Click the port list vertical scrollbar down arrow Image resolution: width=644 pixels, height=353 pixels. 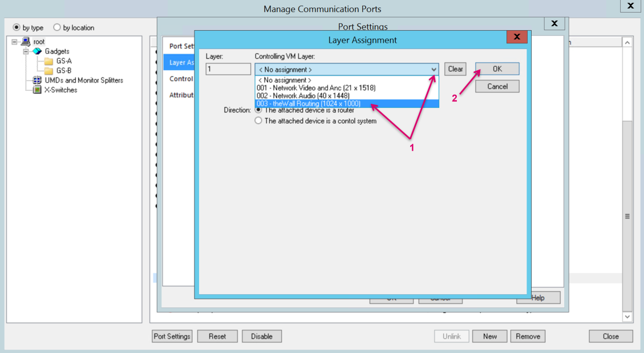point(627,317)
